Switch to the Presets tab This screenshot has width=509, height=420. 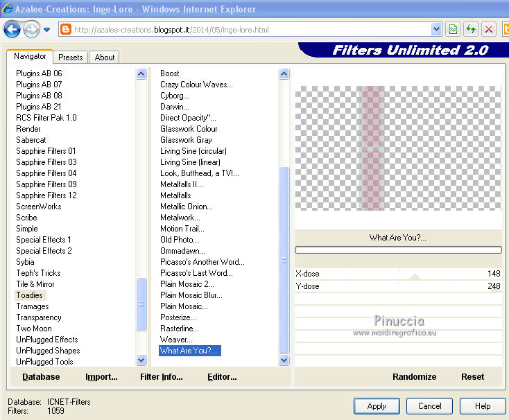tap(71, 58)
